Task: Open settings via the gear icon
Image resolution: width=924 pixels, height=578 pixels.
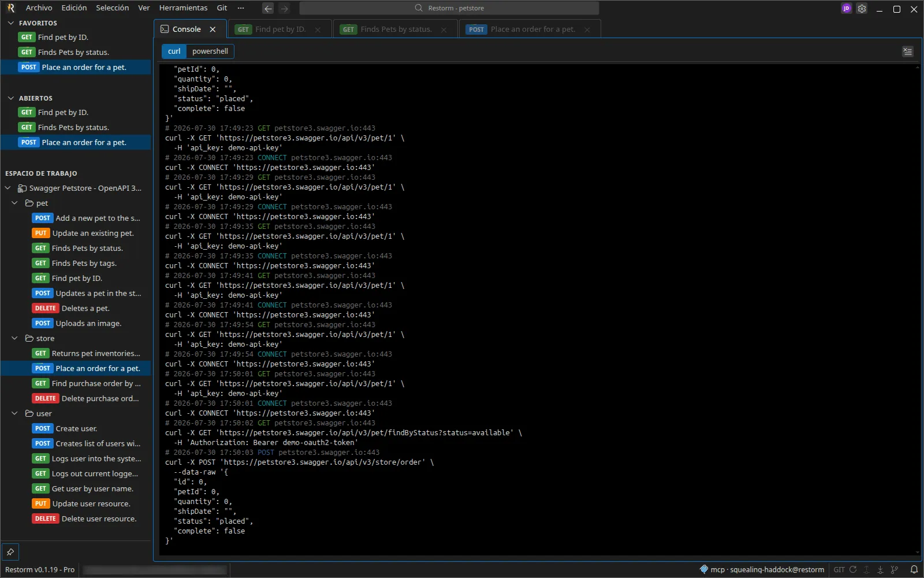Action: (862, 9)
